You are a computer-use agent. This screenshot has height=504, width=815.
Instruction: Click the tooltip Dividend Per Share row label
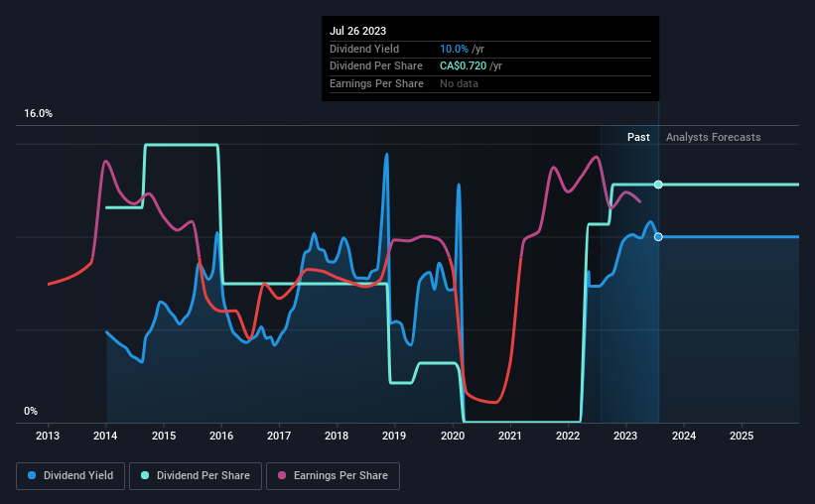(x=376, y=66)
